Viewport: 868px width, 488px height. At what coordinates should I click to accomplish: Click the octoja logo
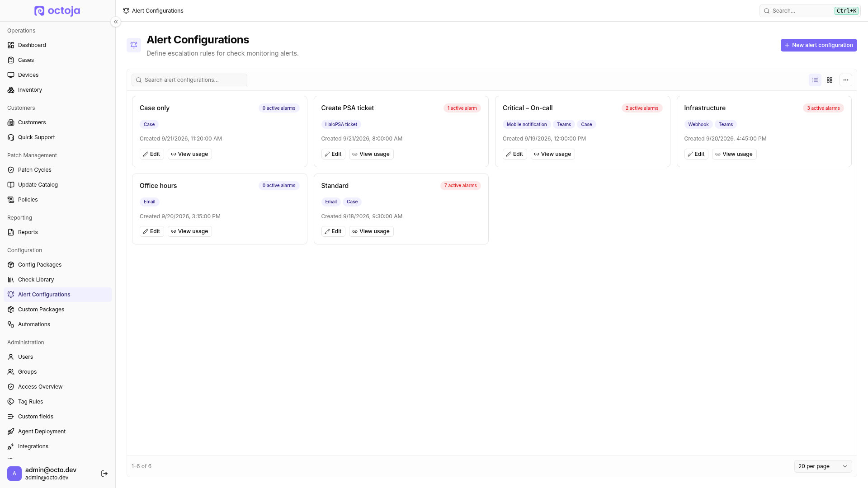point(57,11)
